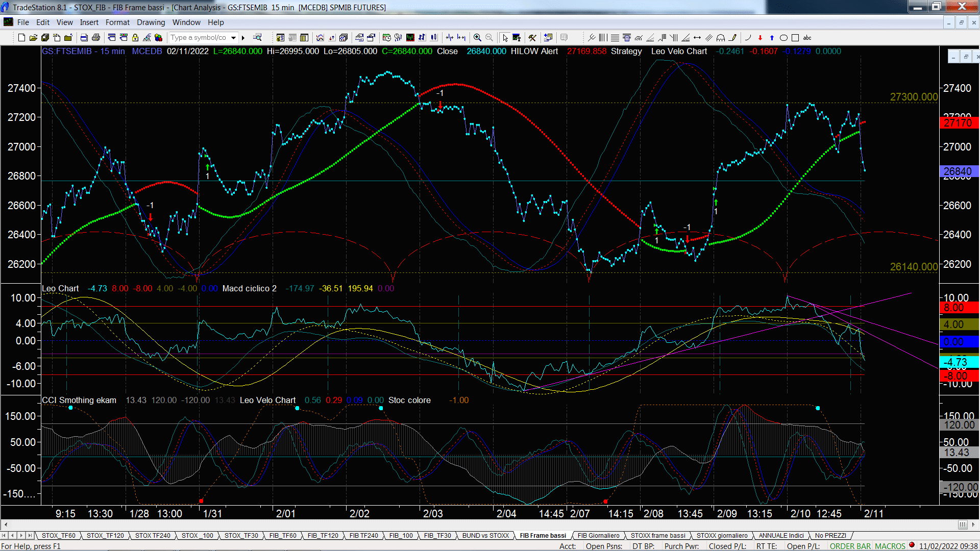Open the Drawing menu
This screenshot has height=551, width=980.
(x=151, y=22)
